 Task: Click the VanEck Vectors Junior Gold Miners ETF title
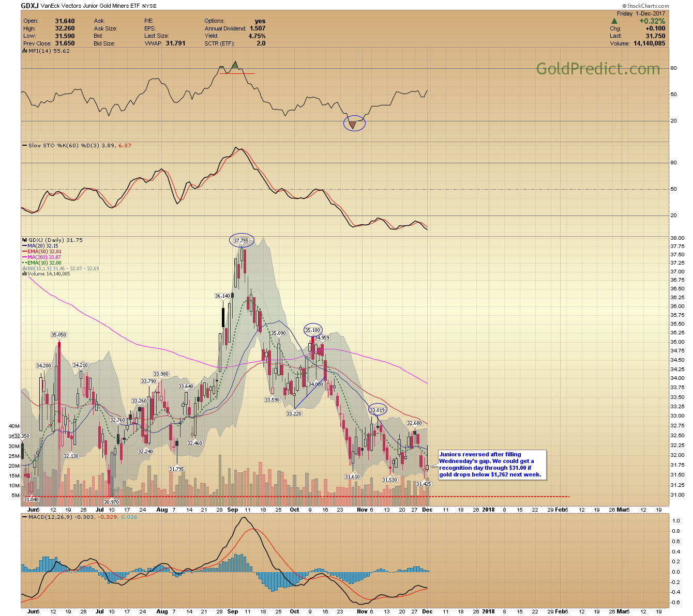tap(91, 6)
